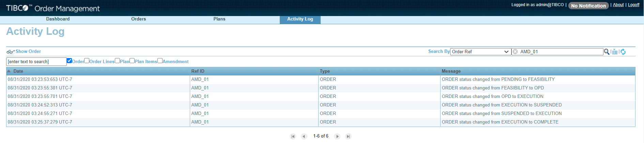
Task: Open the Plans tab
Action: (x=219, y=19)
